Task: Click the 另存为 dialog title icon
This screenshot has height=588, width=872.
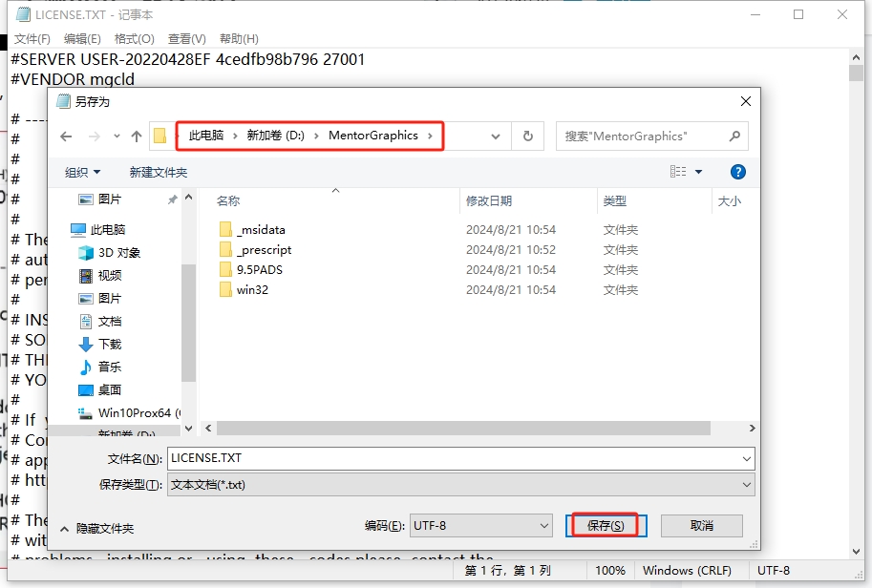Action: pos(64,101)
